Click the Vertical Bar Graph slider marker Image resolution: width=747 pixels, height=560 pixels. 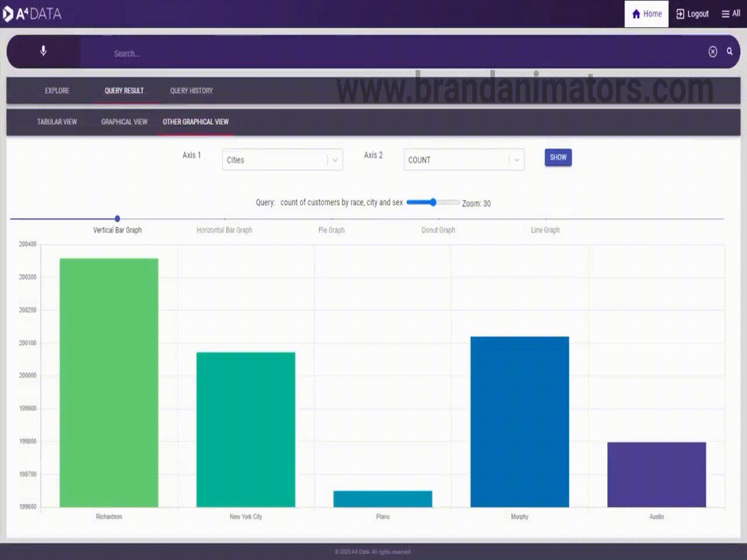point(117,218)
